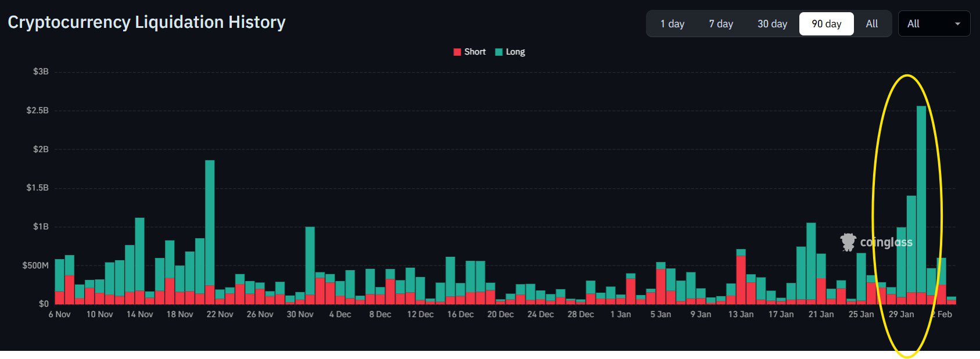Click the Coinglass watermark logo icon
The image size is (980, 359).
[848, 242]
